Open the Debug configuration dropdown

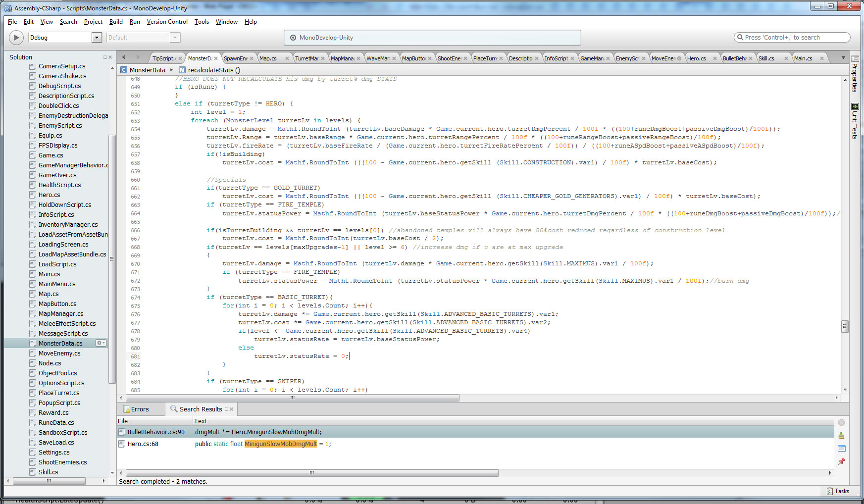point(97,37)
